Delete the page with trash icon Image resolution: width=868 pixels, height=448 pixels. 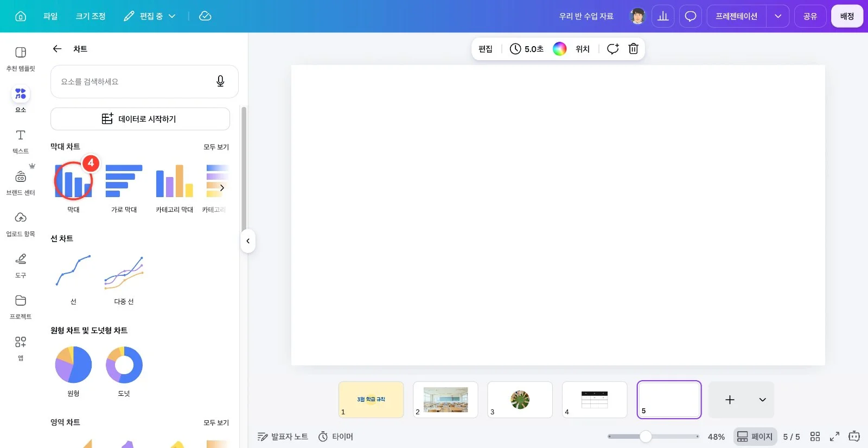coord(633,49)
